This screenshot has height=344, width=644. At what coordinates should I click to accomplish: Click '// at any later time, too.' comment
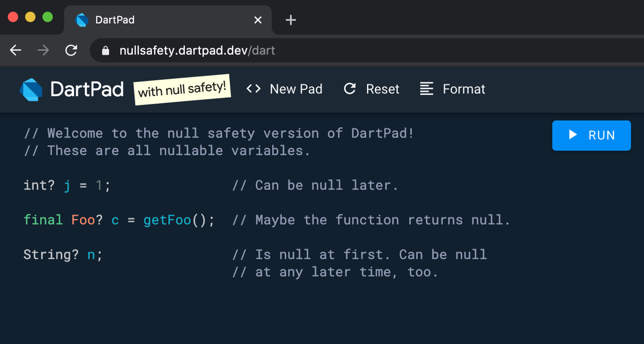coord(335,272)
